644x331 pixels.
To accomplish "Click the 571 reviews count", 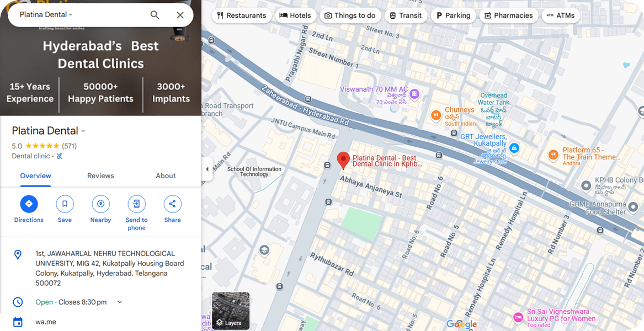I will click(69, 146).
